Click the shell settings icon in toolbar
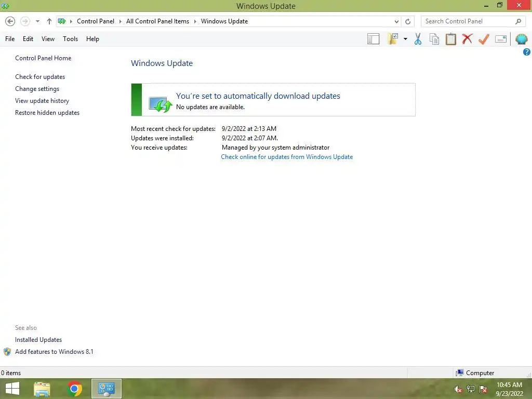The image size is (532, 399). (522, 39)
